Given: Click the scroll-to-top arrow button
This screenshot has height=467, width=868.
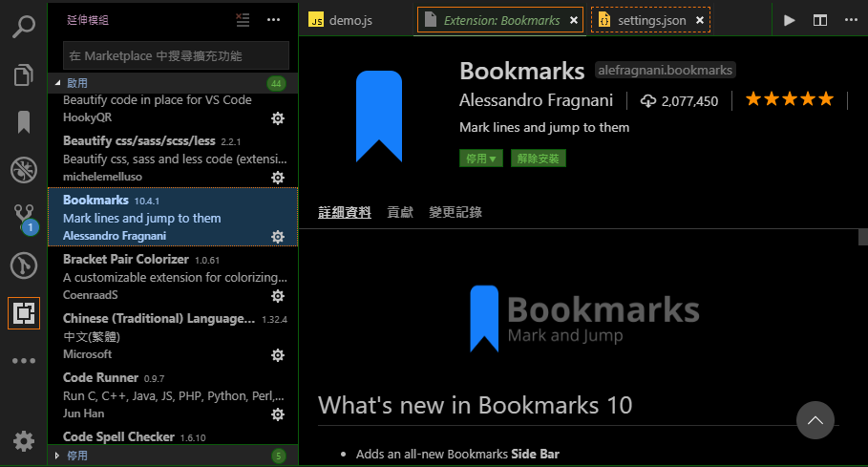Looking at the screenshot, I should 815,420.
